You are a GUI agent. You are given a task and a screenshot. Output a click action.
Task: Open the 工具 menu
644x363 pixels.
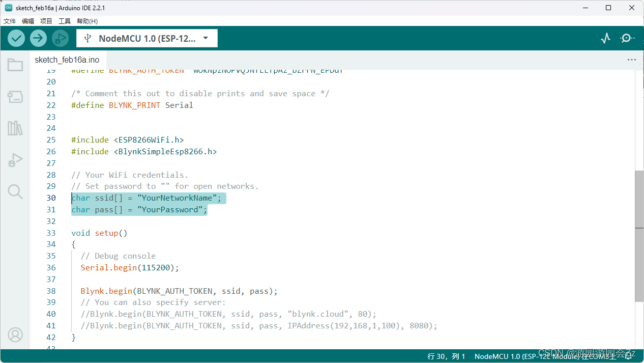click(64, 21)
